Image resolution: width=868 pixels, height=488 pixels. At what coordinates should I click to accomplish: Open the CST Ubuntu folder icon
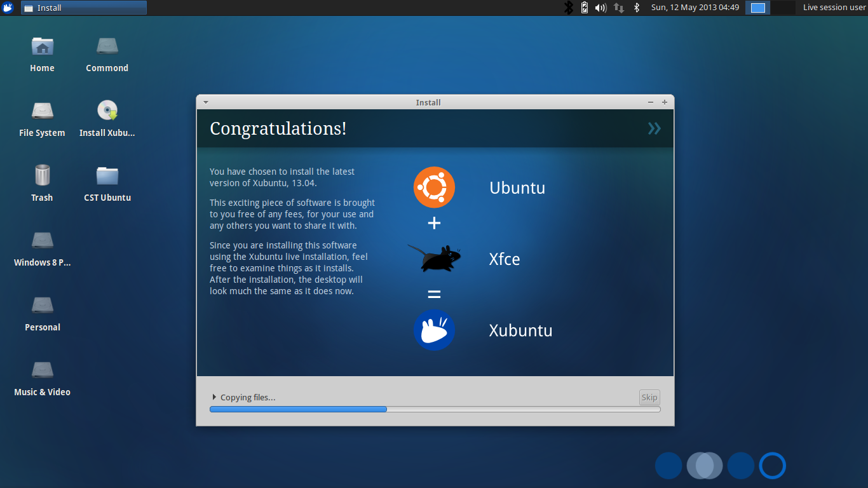(x=107, y=176)
